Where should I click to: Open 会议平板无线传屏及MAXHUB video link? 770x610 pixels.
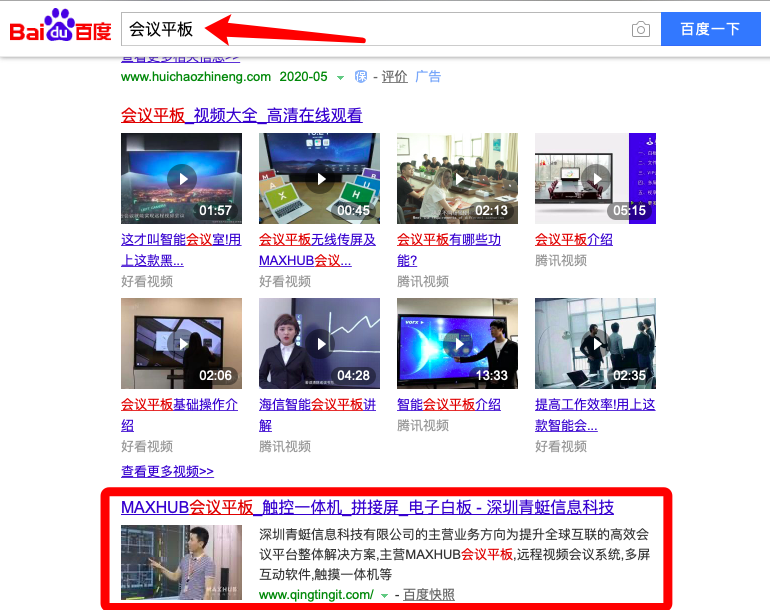click(x=317, y=250)
